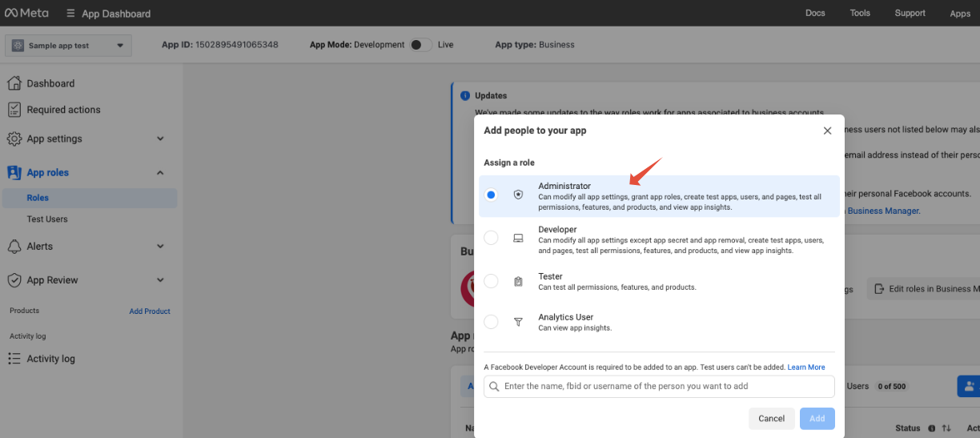Select the Developer role radio button
The width and height of the screenshot is (980, 438).
pos(491,238)
